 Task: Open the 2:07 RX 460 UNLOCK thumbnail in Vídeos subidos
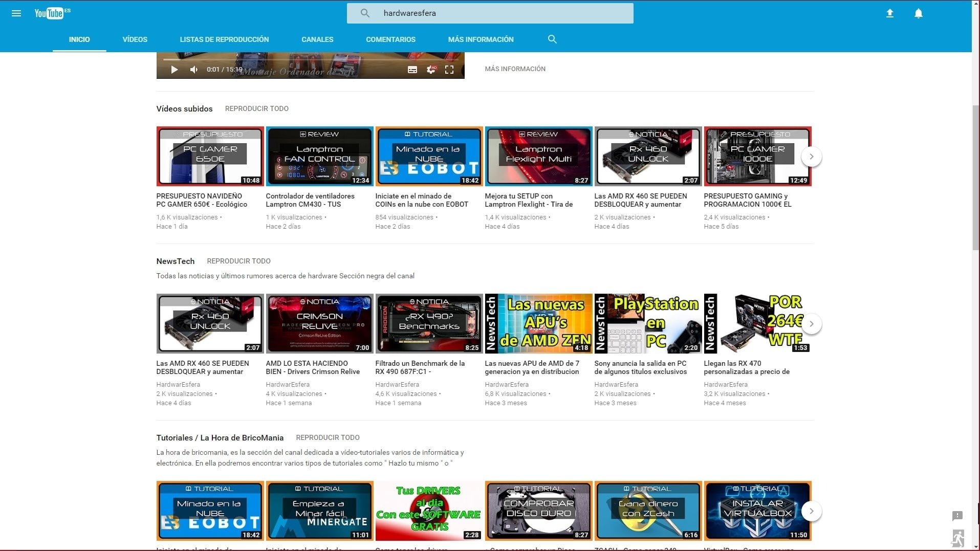coord(648,156)
